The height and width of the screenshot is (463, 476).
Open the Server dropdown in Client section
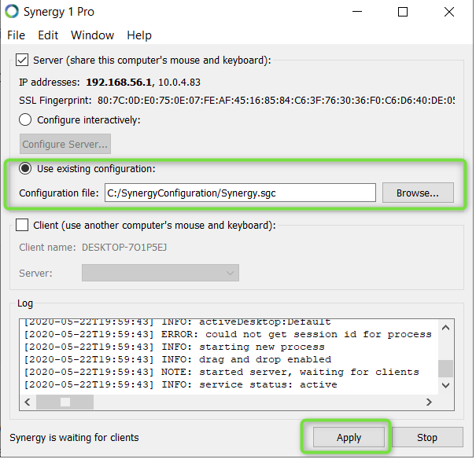161,273
